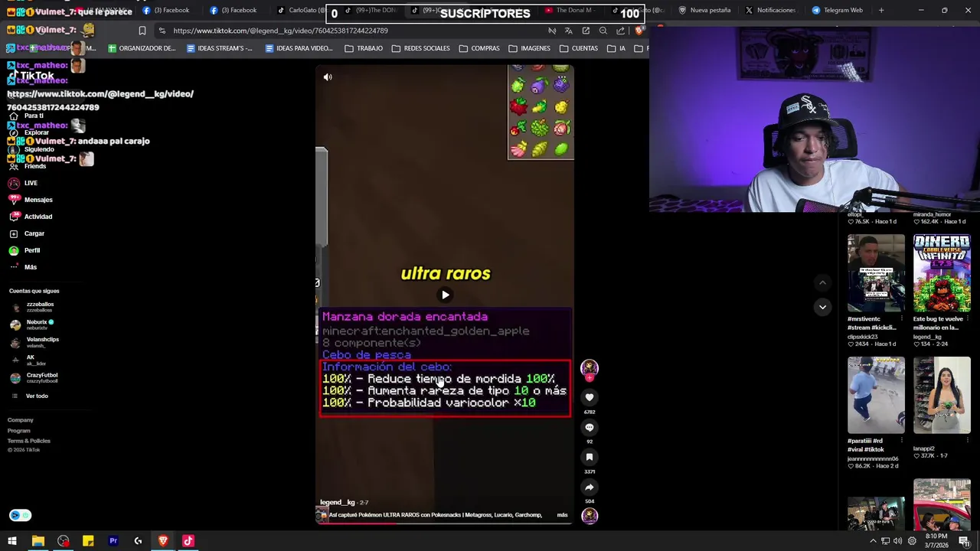This screenshot has height=551, width=980.
Task: Go to next video down arrow
Action: 822,307
